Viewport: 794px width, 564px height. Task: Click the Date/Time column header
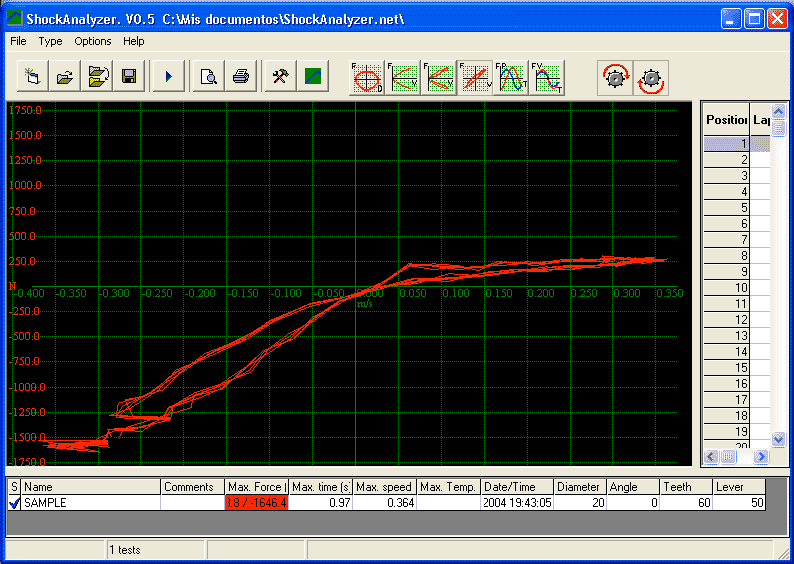pos(516,487)
